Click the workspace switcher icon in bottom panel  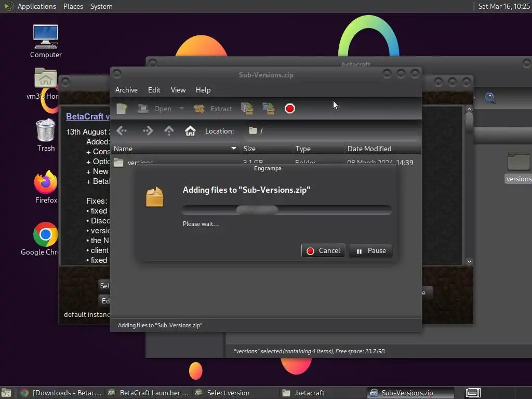tap(473, 393)
